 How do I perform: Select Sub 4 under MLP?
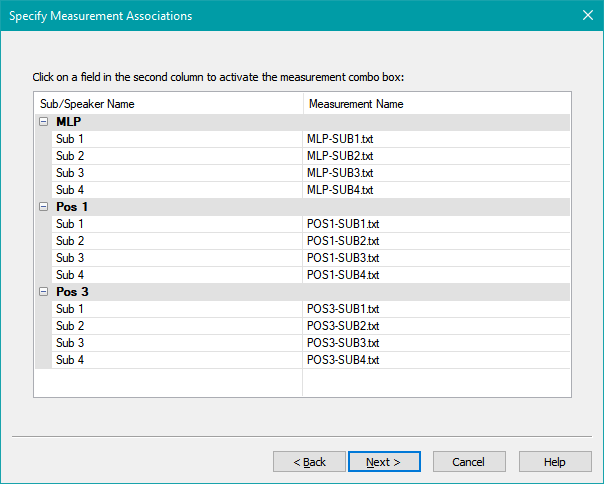coord(177,190)
